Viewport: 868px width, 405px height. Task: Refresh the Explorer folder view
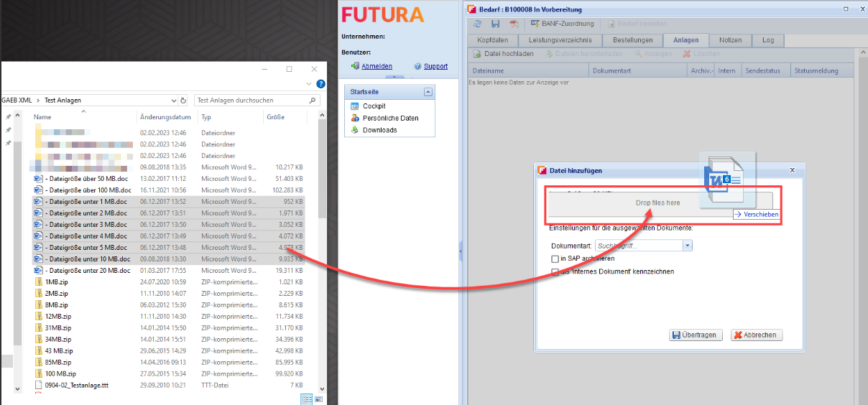click(x=183, y=101)
